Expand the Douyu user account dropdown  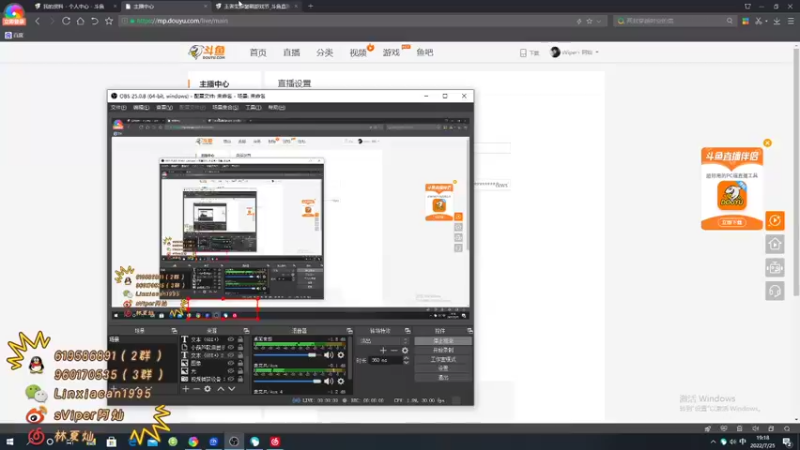pos(597,53)
